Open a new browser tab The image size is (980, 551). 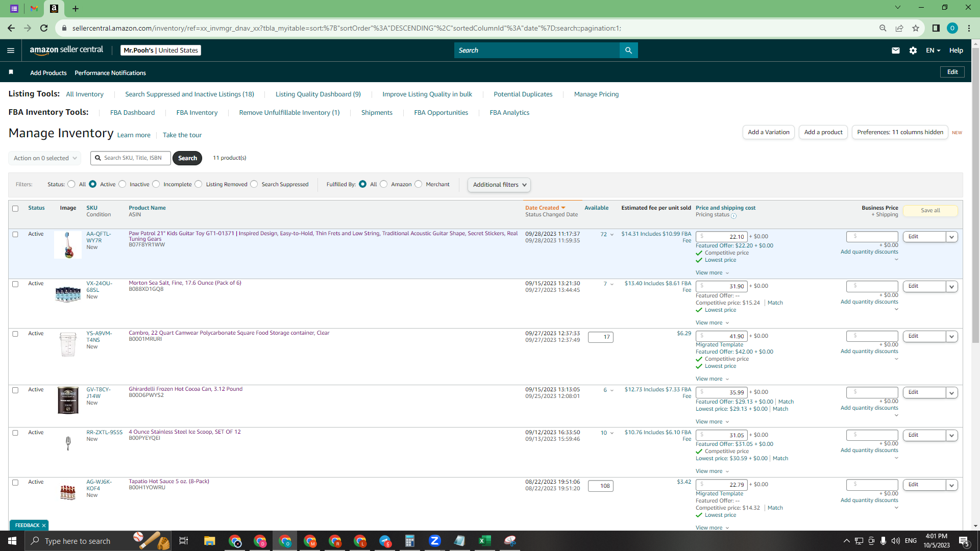[x=76, y=9]
